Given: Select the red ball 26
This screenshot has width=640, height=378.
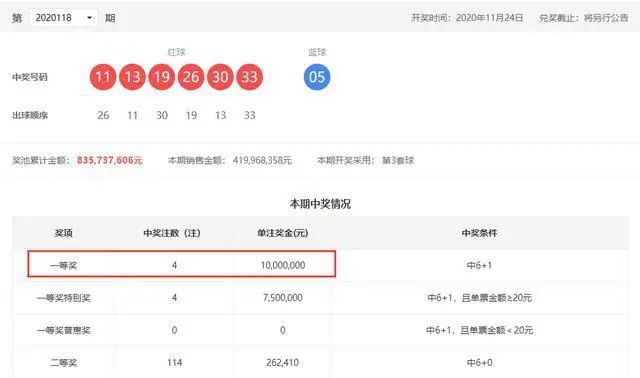Looking at the screenshot, I should coord(191,77).
